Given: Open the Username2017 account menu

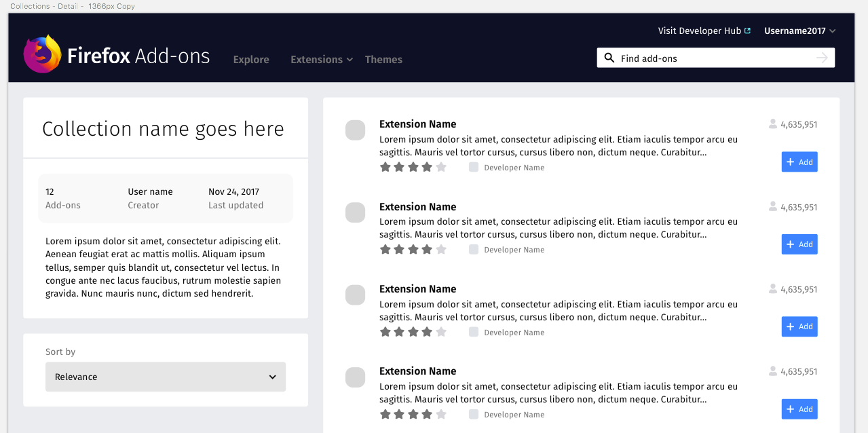Looking at the screenshot, I should [x=795, y=31].
